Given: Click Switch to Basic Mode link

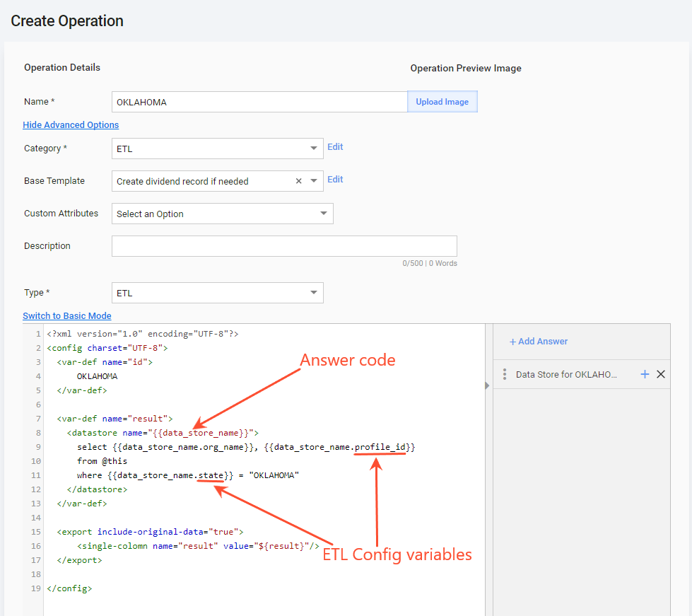Looking at the screenshot, I should pyautogui.click(x=67, y=315).
